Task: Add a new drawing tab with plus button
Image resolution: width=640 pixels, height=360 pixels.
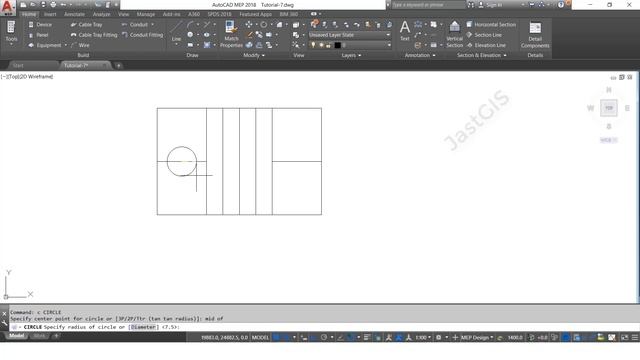Action: tap(118, 65)
